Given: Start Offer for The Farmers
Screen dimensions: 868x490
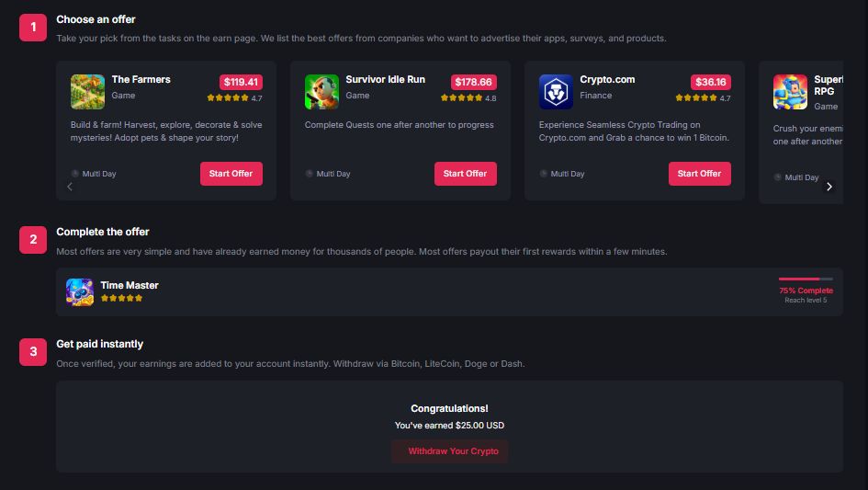Looking at the screenshot, I should point(231,174).
